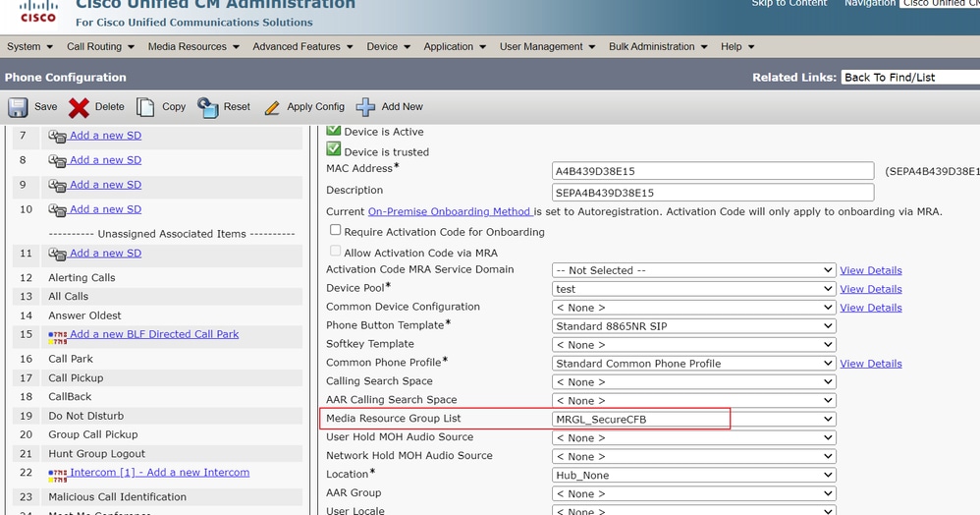Screen dimensions: 980x515
Task: Click the Malicious Call Identification row text
Action: (x=118, y=497)
